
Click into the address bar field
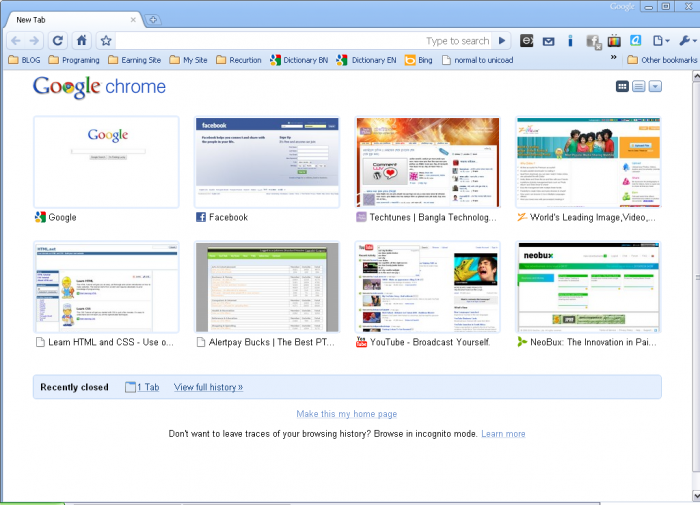pos(304,41)
